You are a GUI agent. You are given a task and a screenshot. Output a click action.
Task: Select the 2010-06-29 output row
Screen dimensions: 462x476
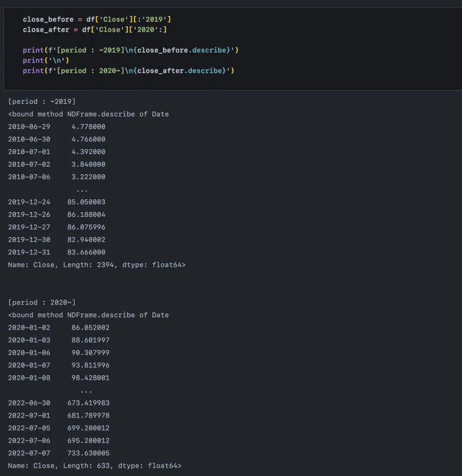57,127
